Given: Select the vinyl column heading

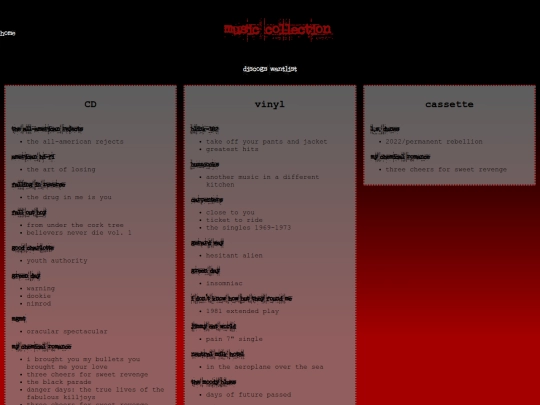Looking at the screenshot, I should [x=270, y=104].
